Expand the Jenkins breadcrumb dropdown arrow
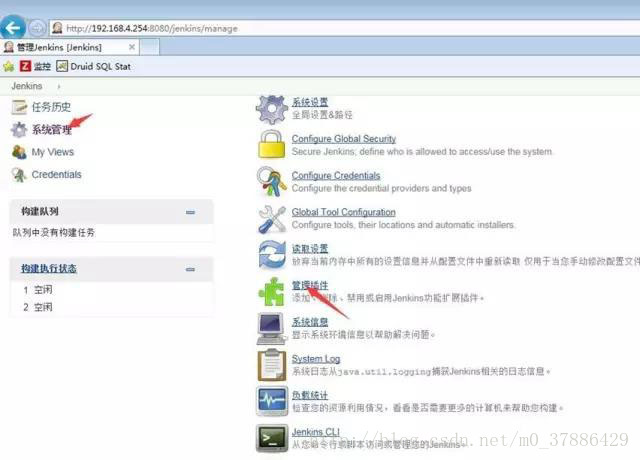640x460 pixels. point(59,87)
